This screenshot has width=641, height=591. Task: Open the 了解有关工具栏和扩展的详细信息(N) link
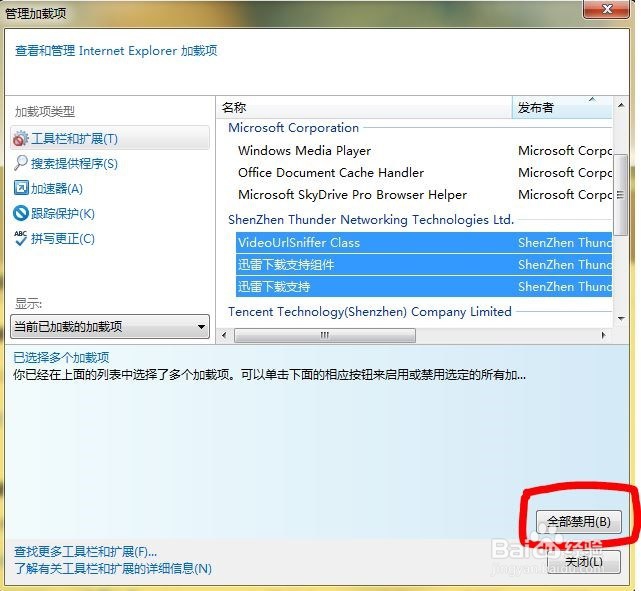click(x=113, y=569)
